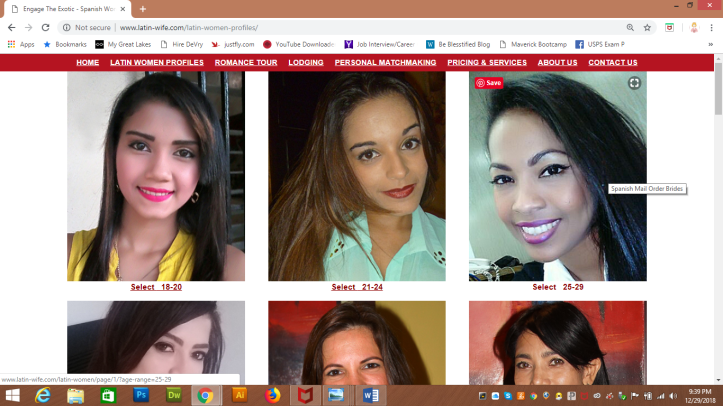Image resolution: width=723 pixels, height=406 pixels.
Task: Open PRICING & SERVICES menu item
Action: (x=487, y=63)
